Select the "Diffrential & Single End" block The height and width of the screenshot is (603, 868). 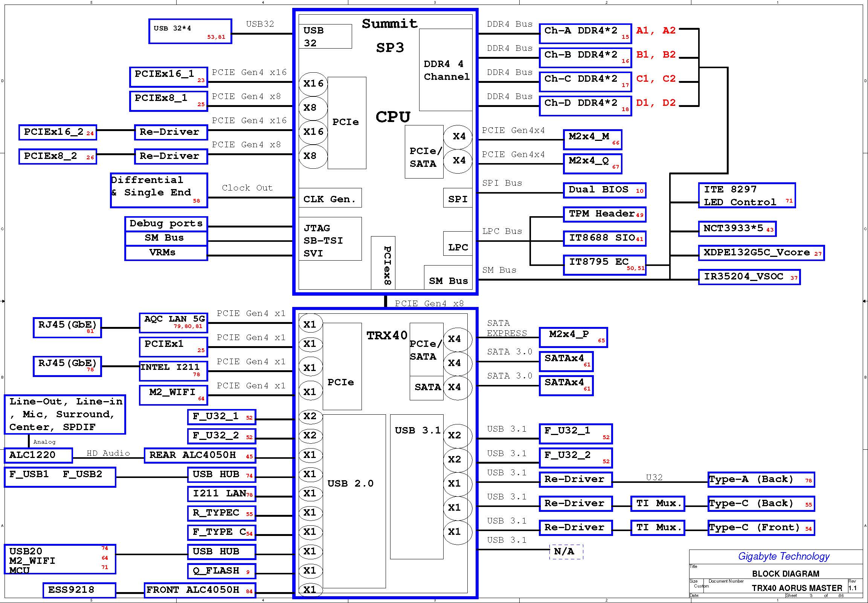159,191
